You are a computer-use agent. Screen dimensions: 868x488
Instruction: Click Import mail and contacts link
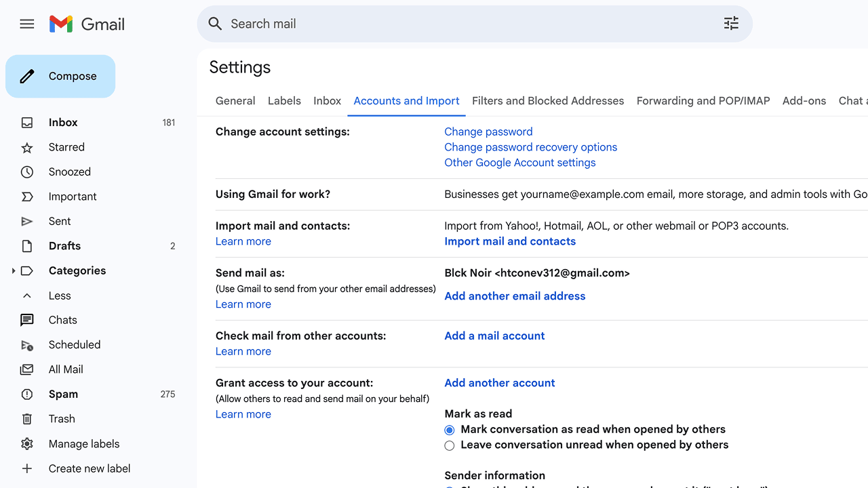[x=510, y=241]
